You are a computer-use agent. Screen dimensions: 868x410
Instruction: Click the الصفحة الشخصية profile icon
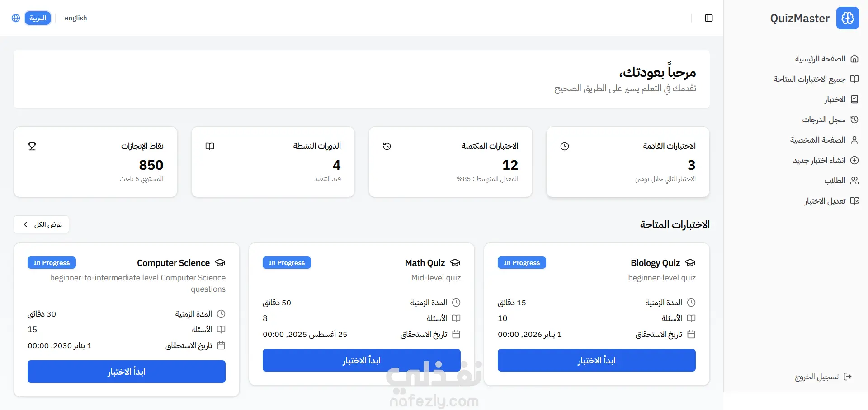pos(854,140)
